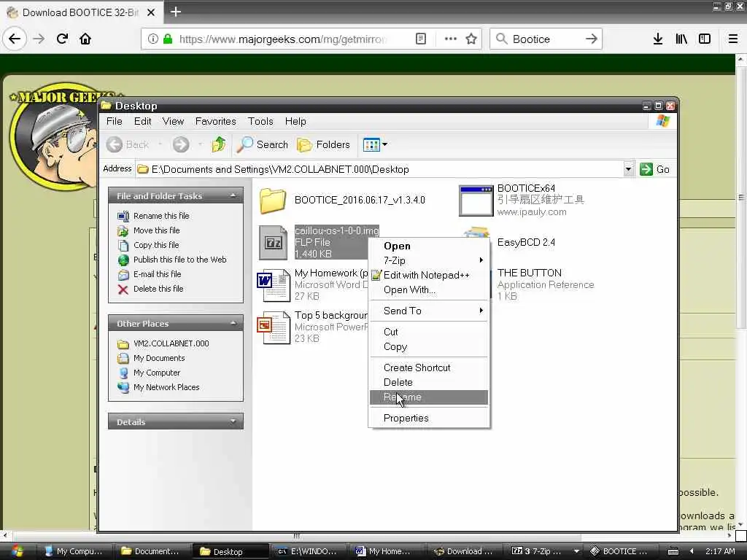
Task: Switch to My Homework taskbar button
Action: pos(386,551)
